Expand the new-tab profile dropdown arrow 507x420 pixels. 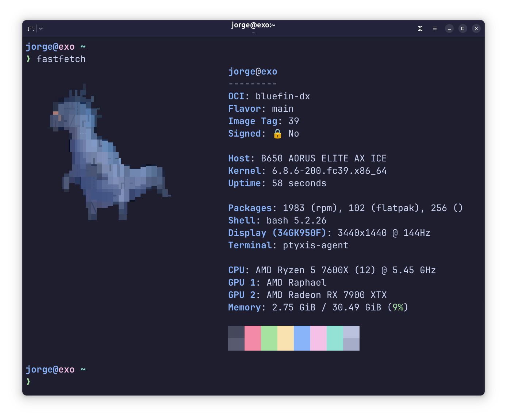point(41,28)
